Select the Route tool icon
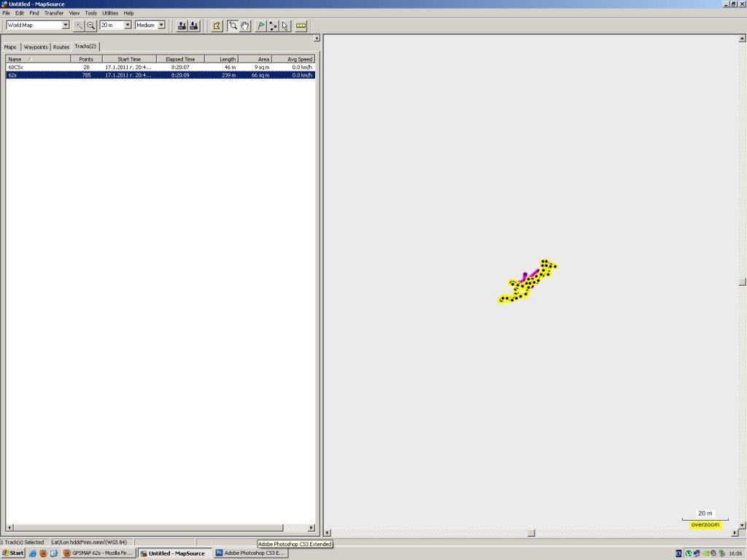This screenshot has width=747, height=560. tap(273, 26)
